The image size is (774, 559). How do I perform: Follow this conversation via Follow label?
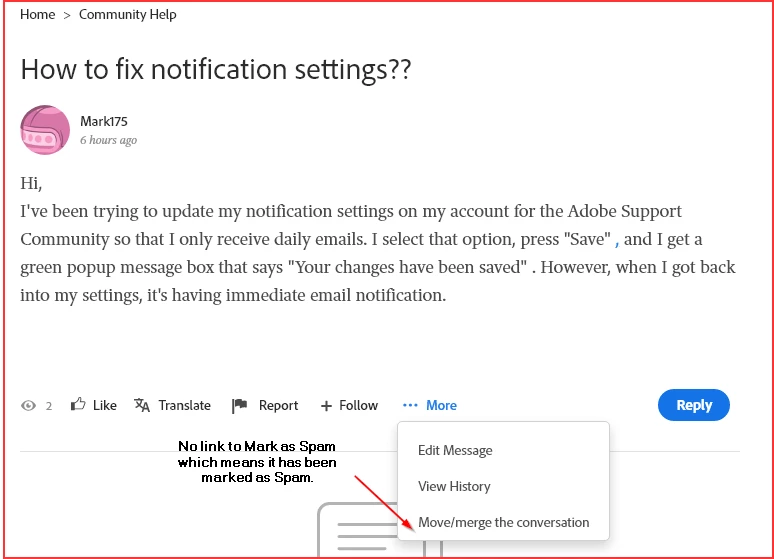358,405
